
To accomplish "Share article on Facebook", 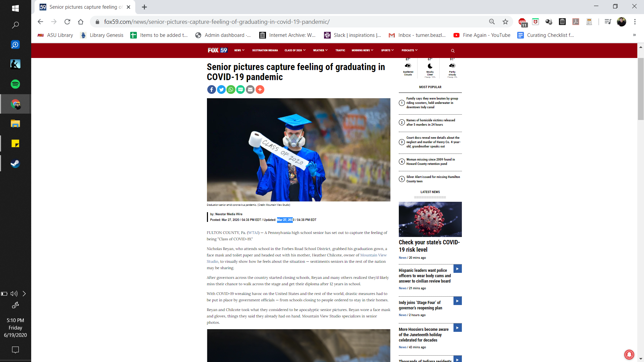I will coord(211,89).
